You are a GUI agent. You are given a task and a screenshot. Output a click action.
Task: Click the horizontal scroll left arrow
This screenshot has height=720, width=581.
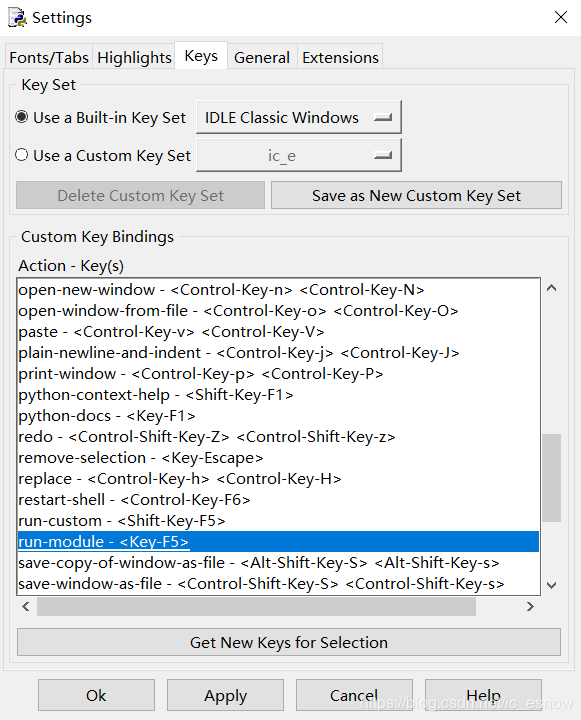(x=26, y=607)
